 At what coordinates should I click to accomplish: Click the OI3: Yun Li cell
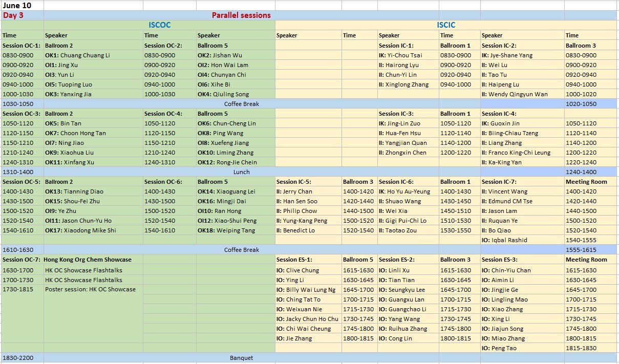click(x=93, y=75)
